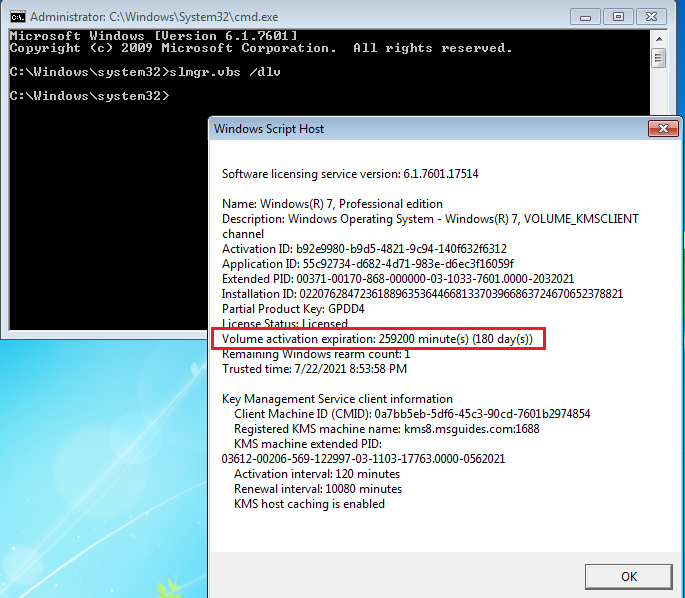Click the Client Machine ID (CMID) line
The image size is (685, 598).
(412, 414)
